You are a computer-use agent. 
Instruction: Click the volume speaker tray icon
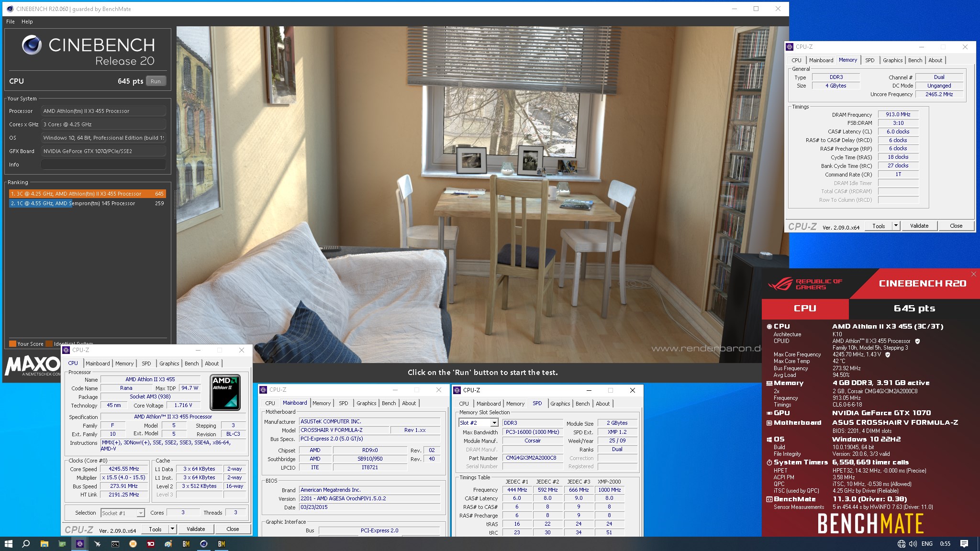click(x=913, y=544)
